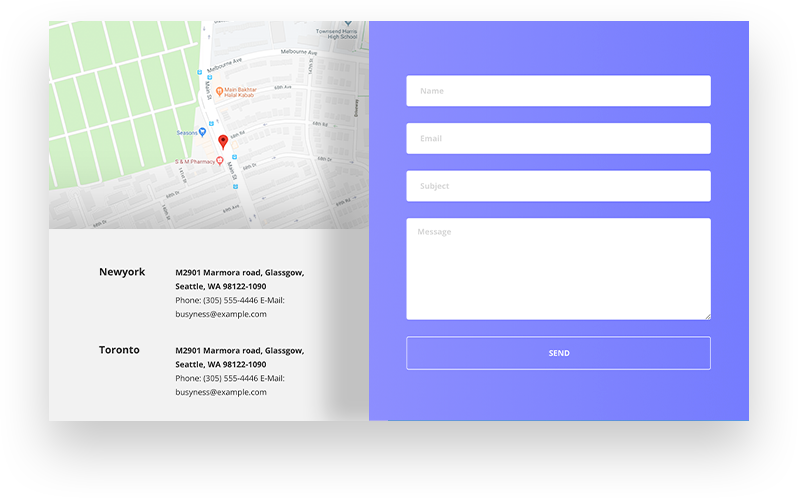The width and height of the screenshot is (798, 498).
Task: Click bus stop icon just above Seasons pin
Action: tap(211, 124)
